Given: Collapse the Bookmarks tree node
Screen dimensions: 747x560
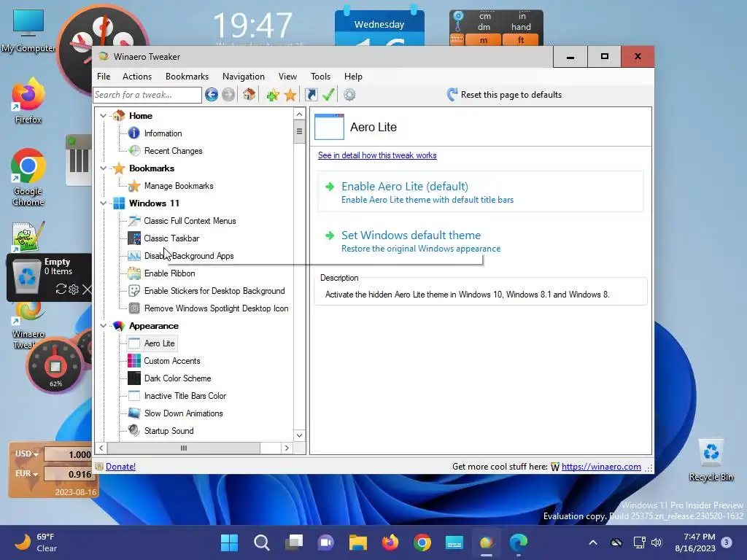Looking at the screenshot, I should point(103,168).
